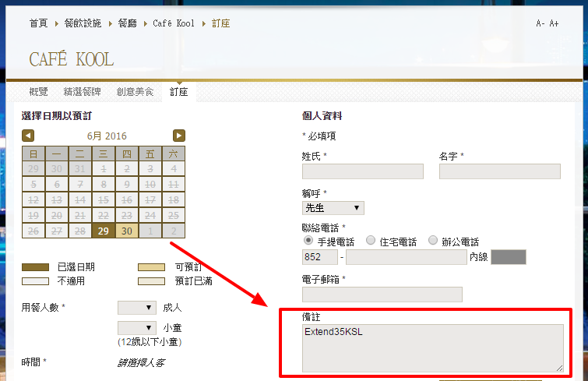Open the 稱呼 title dropdown
588x381 pixels.
click(333, 208)
